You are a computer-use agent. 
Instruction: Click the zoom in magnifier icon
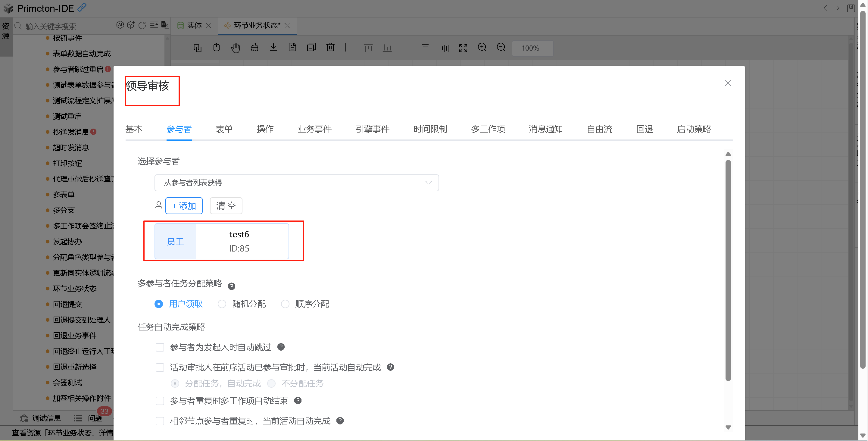pos(482,48)
